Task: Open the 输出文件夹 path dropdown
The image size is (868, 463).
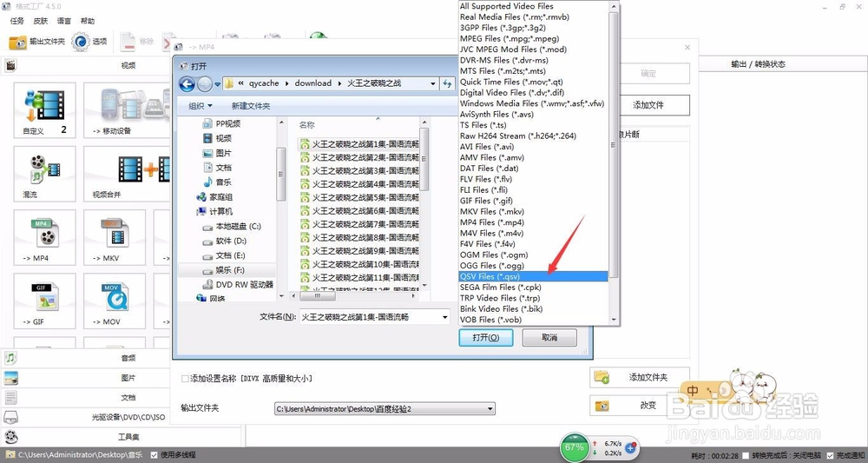Action: (x=490, y=409)
